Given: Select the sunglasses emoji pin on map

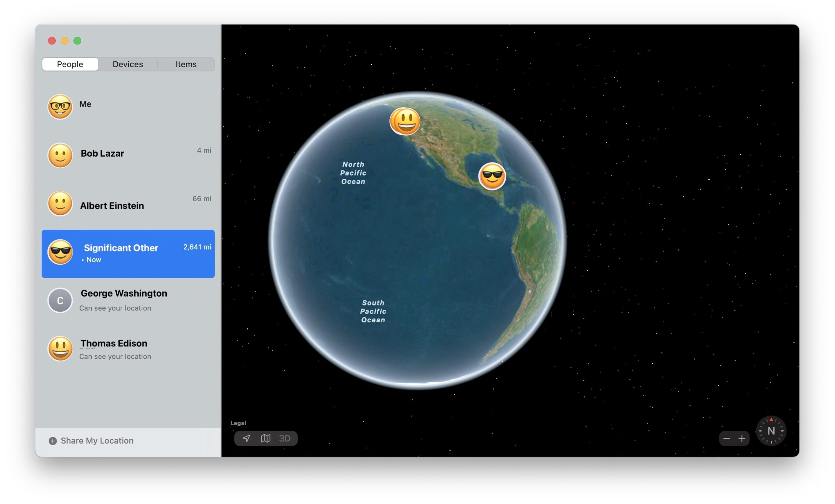Looking at the screenshot, I should pos(492,176).
